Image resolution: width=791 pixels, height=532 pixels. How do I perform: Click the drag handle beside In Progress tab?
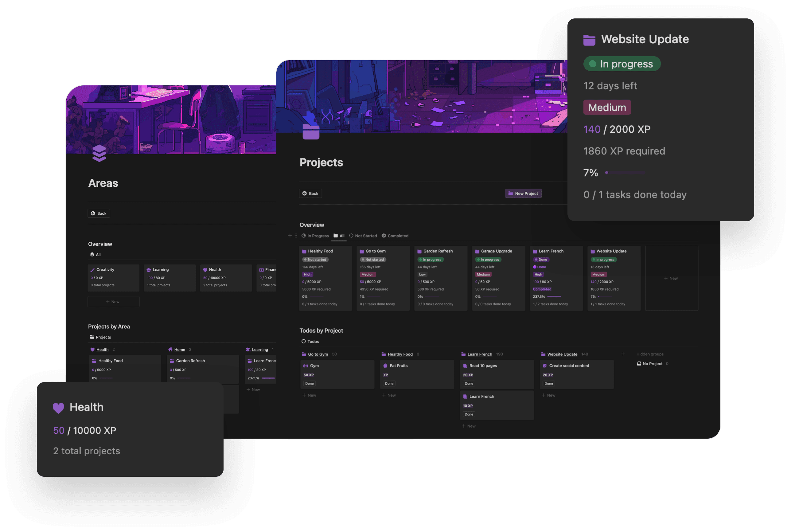pos(296,236)
